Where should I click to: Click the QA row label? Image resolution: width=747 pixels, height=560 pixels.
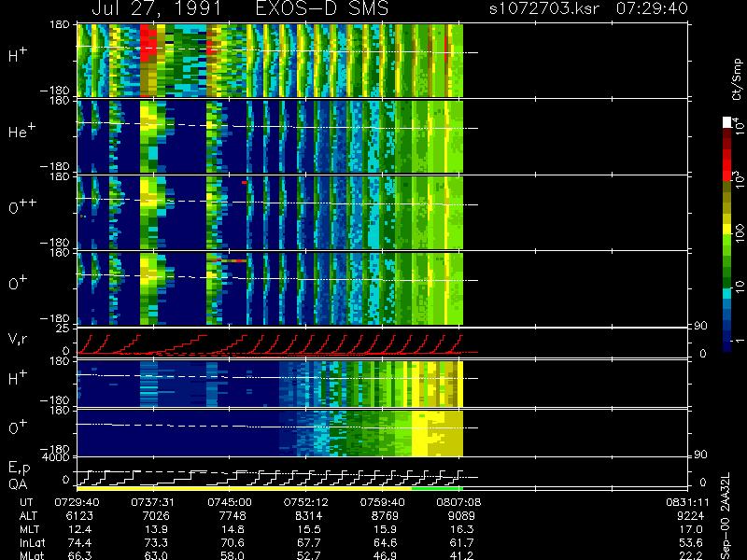(x=18, y=483)
